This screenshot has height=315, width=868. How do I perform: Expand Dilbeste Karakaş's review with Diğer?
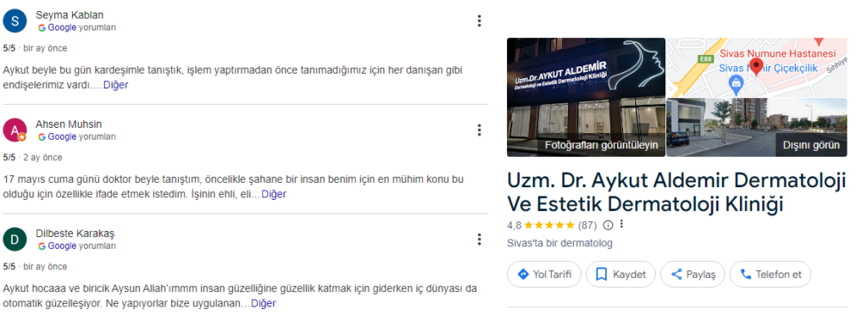[x=264, y=303]
